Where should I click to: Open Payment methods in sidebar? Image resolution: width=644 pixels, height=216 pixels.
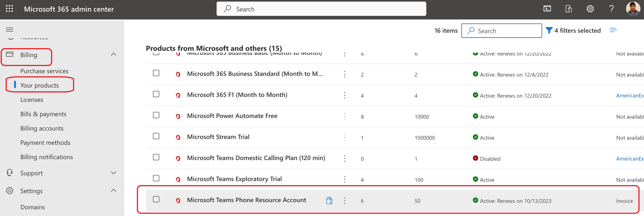[x=45, y=143]
